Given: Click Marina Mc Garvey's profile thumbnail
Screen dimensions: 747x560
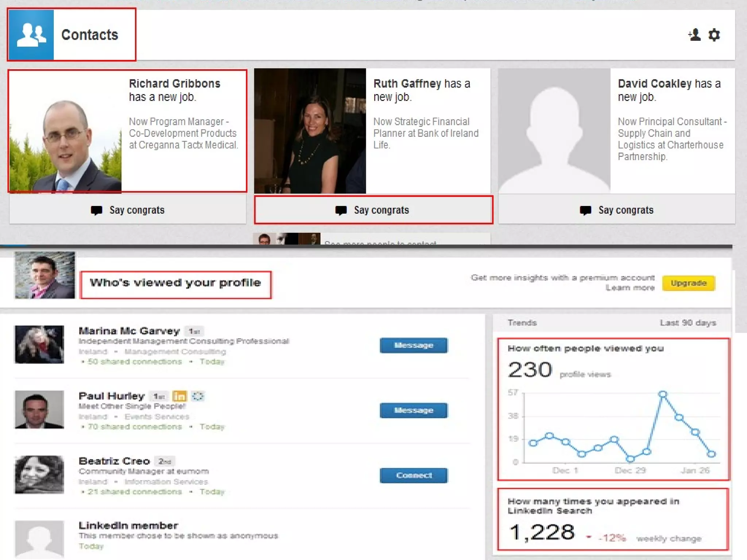Looking at the screenshot, I should pos(39,345).
